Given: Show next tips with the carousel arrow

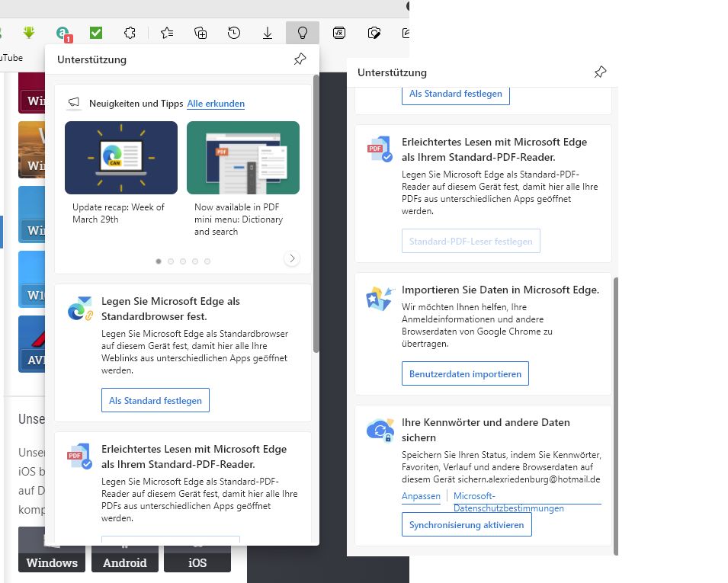Looking at the screenshot, I should pyautogui.click(x=292, y=258).
